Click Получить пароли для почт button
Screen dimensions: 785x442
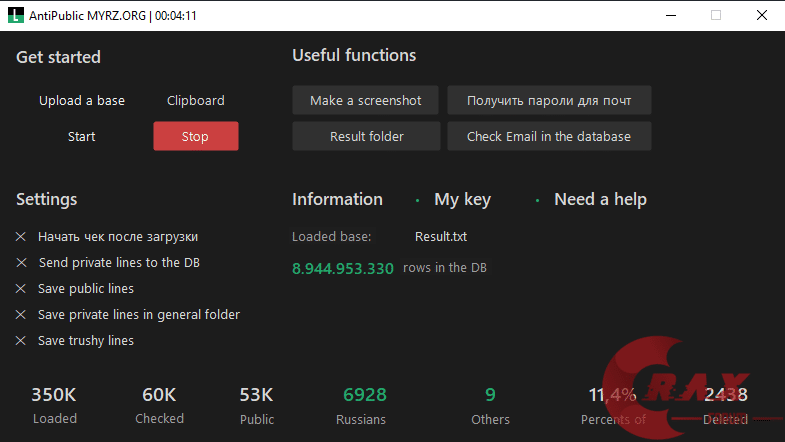(x=549, y=100)
